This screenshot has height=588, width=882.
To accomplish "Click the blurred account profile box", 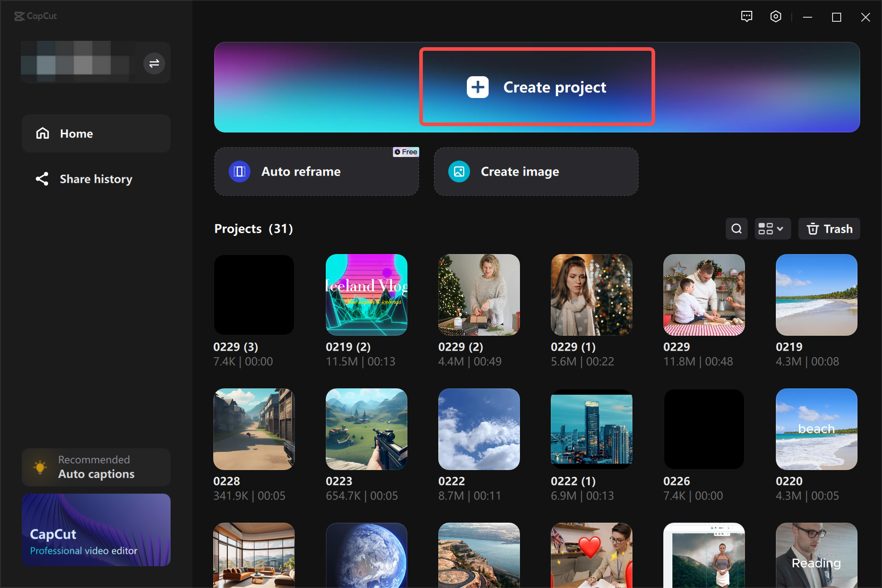I will pos(78,62).
